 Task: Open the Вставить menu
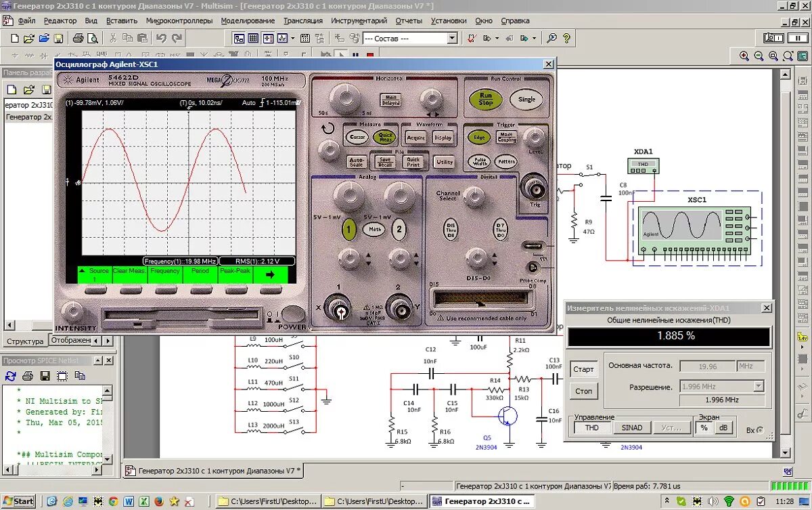tap(122, 20)
